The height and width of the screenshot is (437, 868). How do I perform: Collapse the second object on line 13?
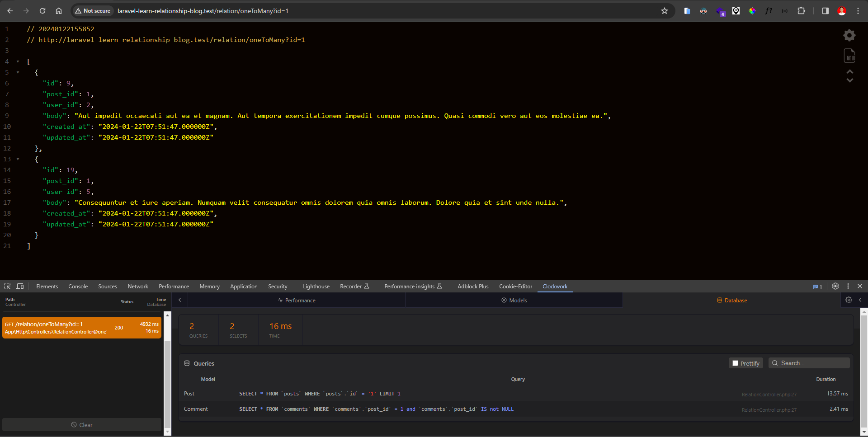coord(18,159)
